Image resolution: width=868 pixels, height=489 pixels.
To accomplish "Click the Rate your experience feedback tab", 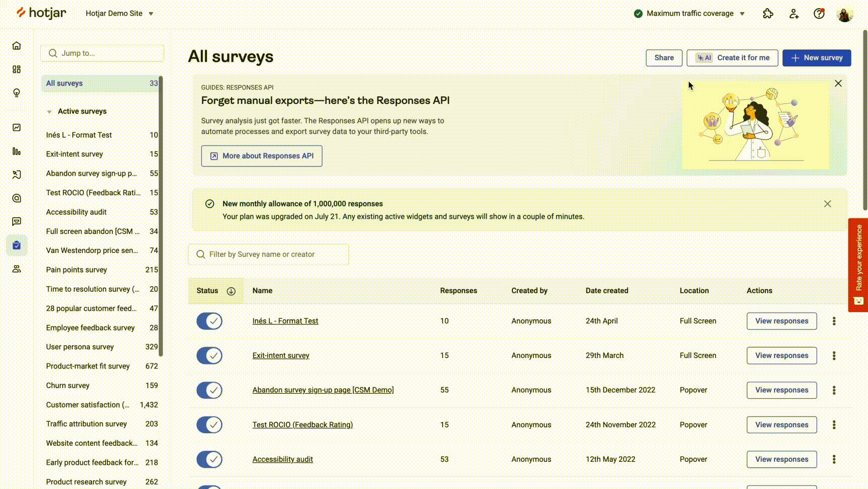I will click(858, 265).
